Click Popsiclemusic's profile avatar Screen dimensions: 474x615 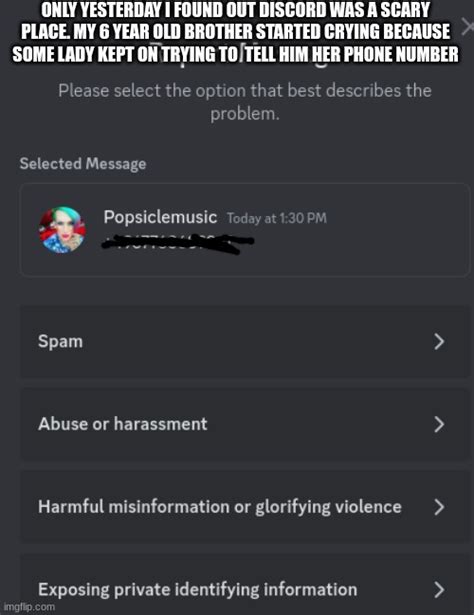pos(62,230)
